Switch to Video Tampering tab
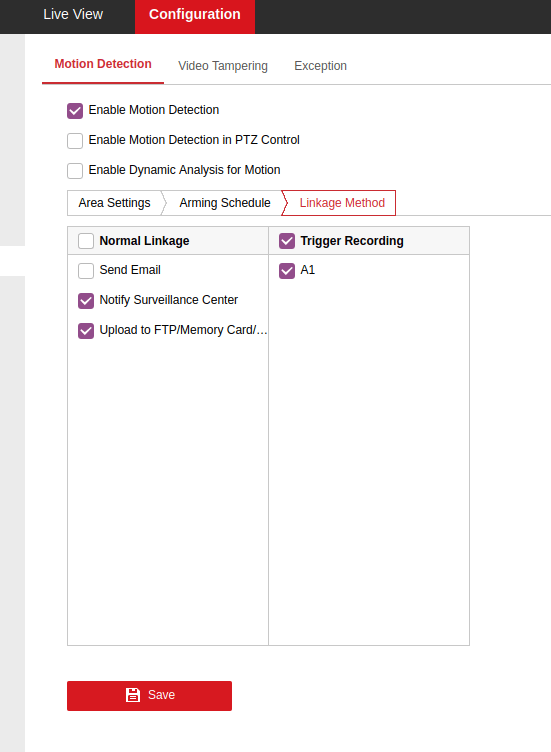 click(223, 66)
